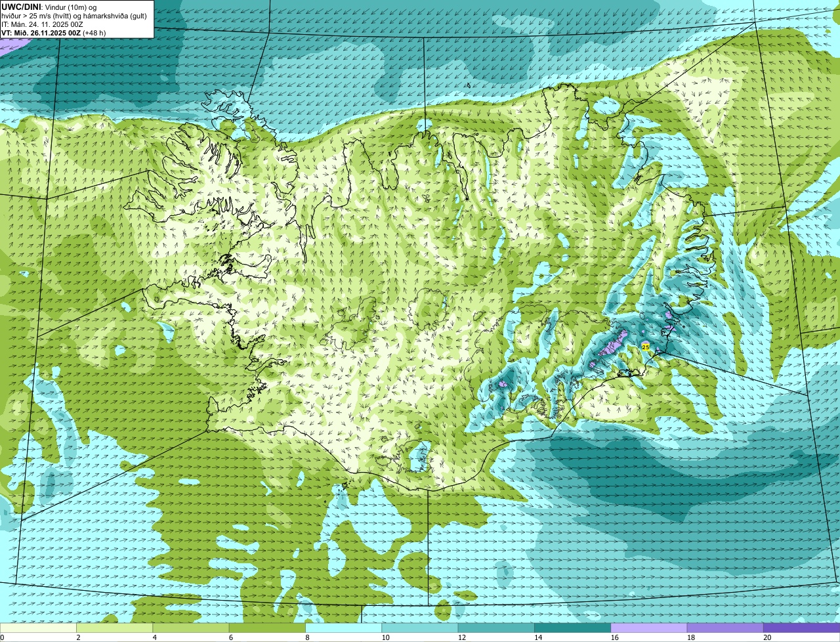Select the 12–14 m/s teal legend swatch

496,628
